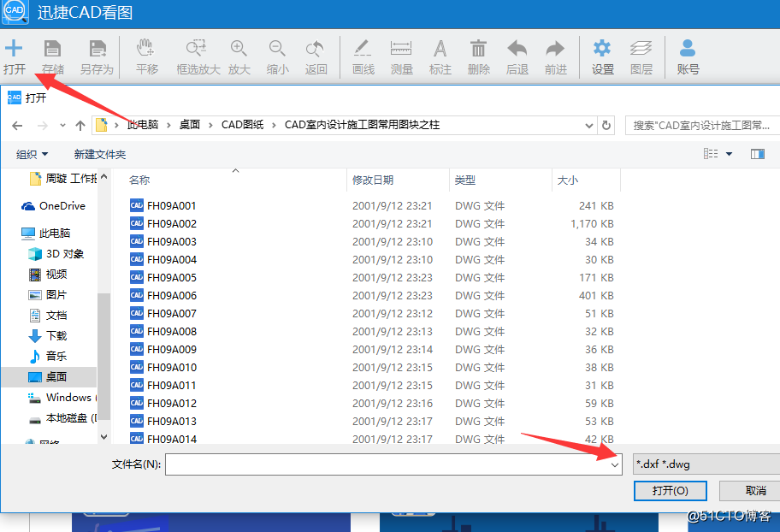
Task: Select file FH09A006
Action: click(x=162, y=296)
